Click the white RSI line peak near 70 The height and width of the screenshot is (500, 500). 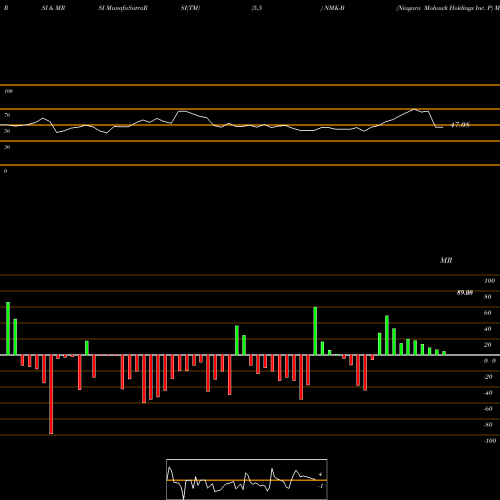414,109
